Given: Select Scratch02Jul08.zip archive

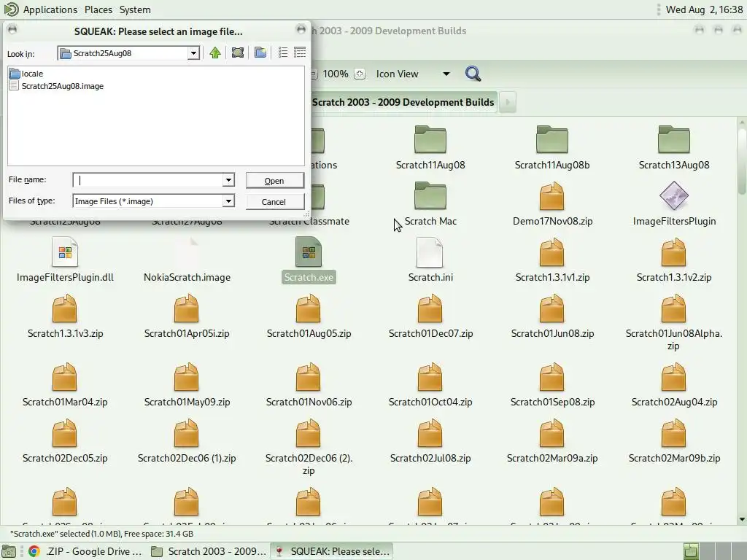Looking at the screenshot, I should (x=430, y=441).
